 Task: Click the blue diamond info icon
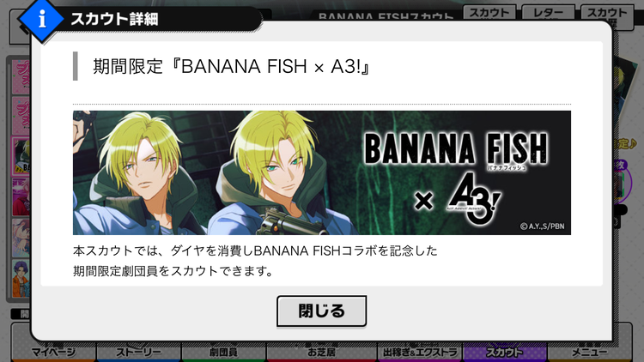click(41, 19)
